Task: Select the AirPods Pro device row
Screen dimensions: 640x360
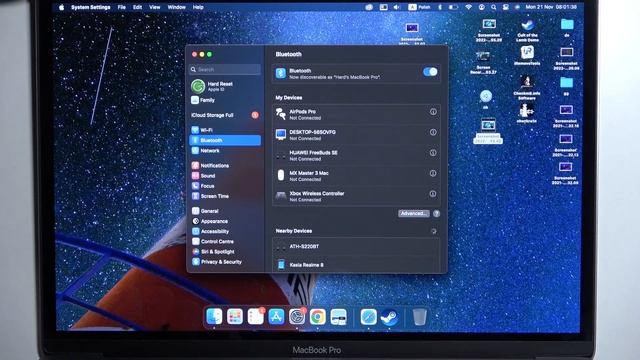Action: [356, 114]
